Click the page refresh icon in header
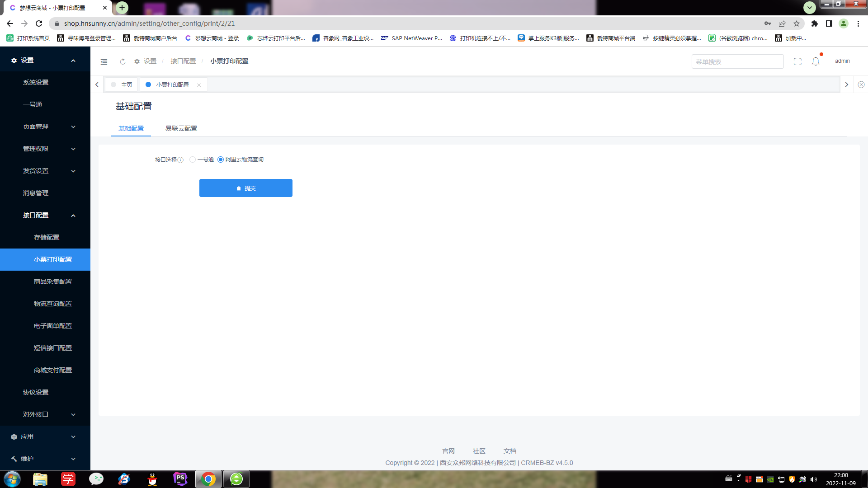 click(123, 61)
